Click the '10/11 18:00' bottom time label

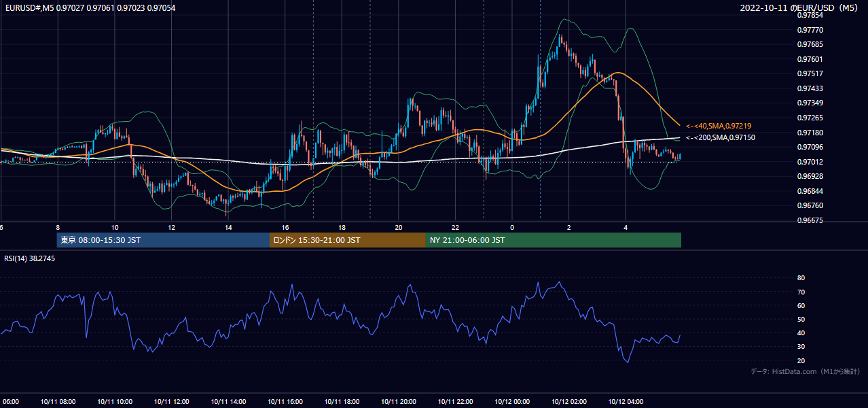(342, 402)
